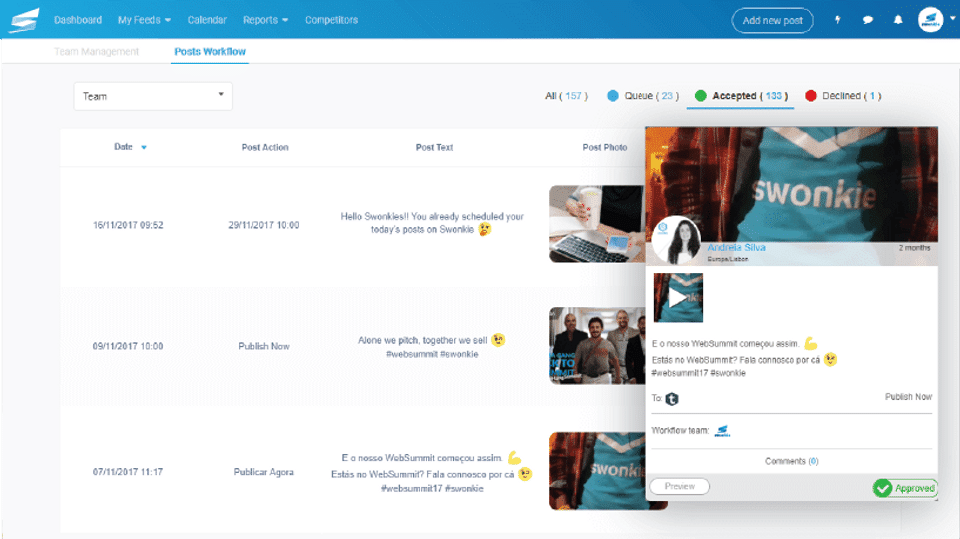
Task: Select the Posts Workflow tab
Action: [210, 51]
